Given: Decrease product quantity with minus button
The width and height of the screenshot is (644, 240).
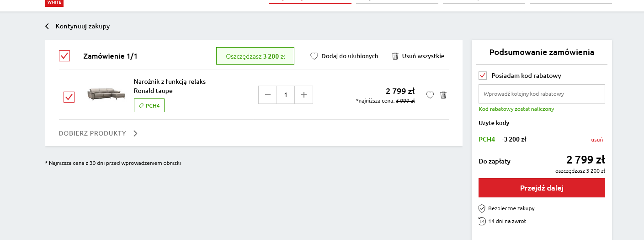Looking at the screenshot, I should point(268,95).
